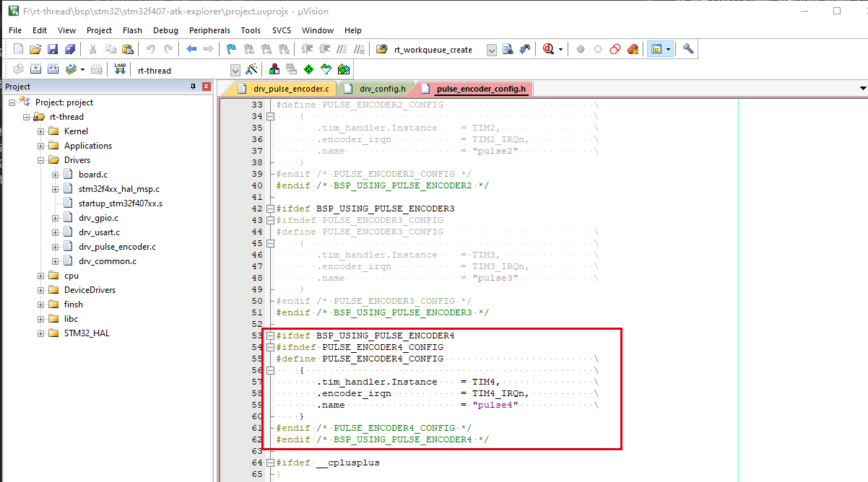
Task: Open the rt_workqueue_create find dropdown
Action: [492, 50]
